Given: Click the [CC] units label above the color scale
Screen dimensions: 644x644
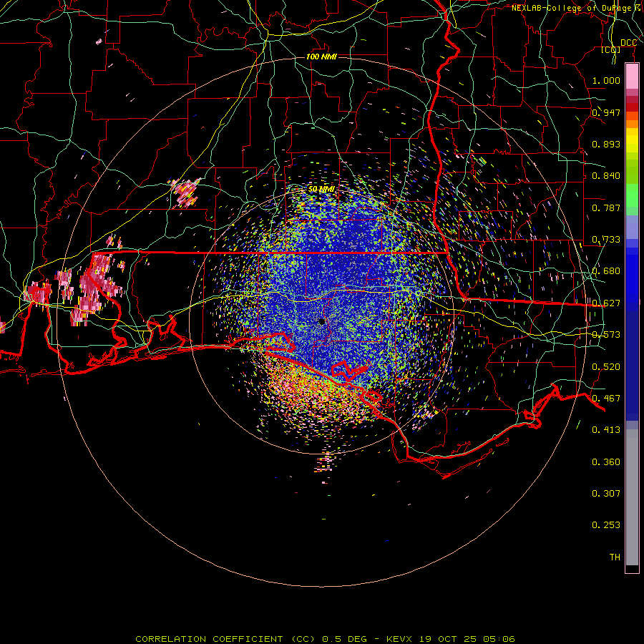Looking at the screenshot, I should coord(611,50).
